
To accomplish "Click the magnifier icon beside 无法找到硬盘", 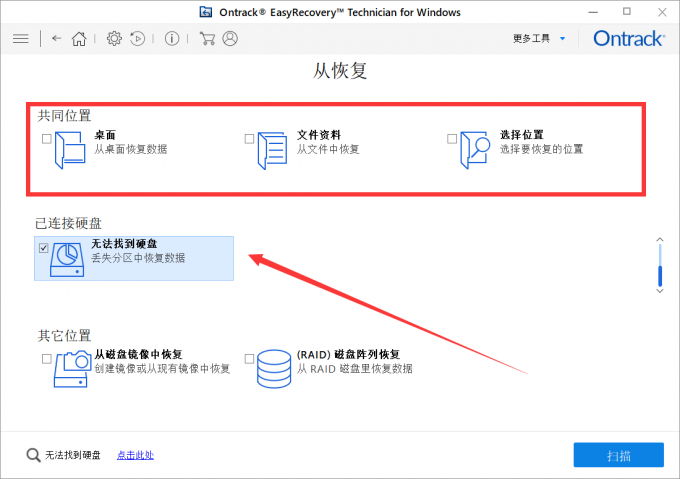I will click(33, 455).
